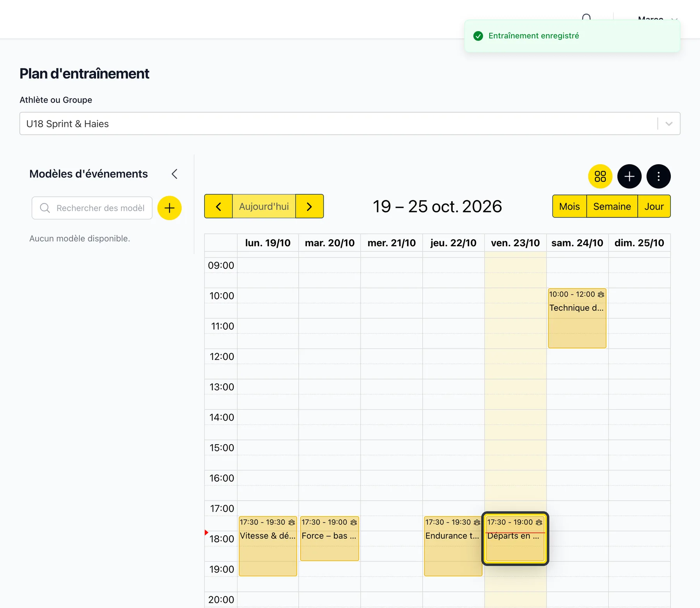Image resolution: width=700 pixels, height=608 pixels.
Task: Jump to Aujourd'hui
Action: pyautogui.click(x=264, y=206)
